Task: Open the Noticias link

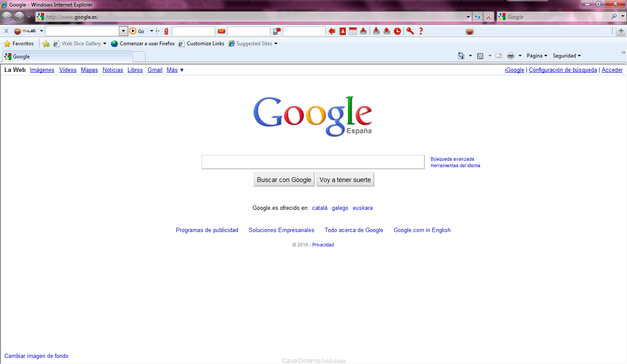Action: [113, 70]
